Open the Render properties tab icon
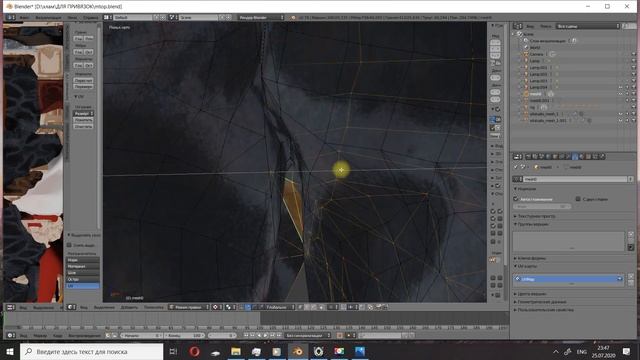The image size is (640, 360). click(528, 156)
